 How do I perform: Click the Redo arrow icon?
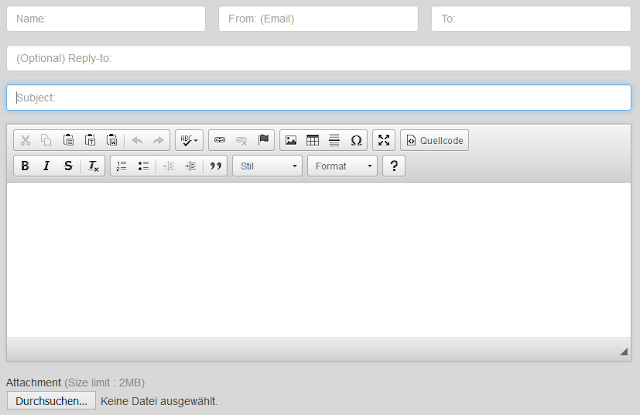tap(158, 140)
